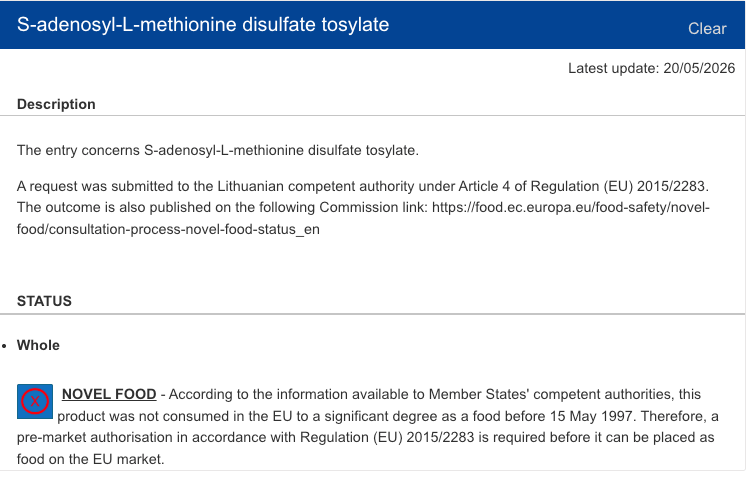
Task: Click the STATUS section heading
Action: coord(44,301)
